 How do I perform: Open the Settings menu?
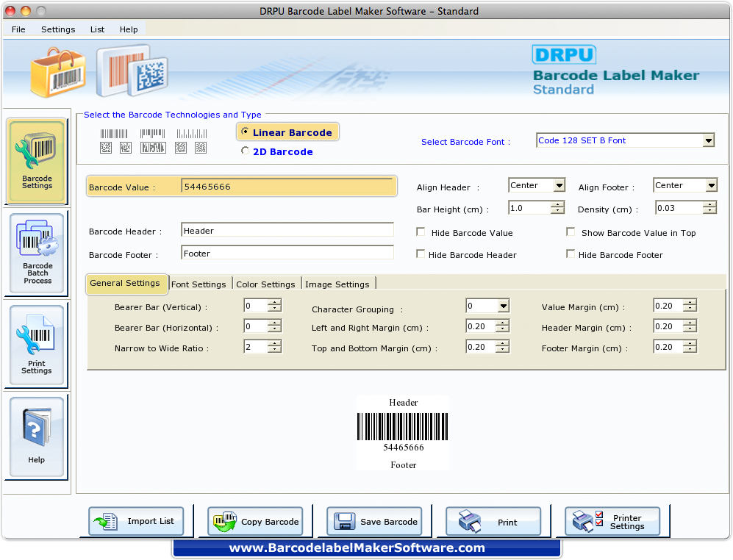point(58,29)
